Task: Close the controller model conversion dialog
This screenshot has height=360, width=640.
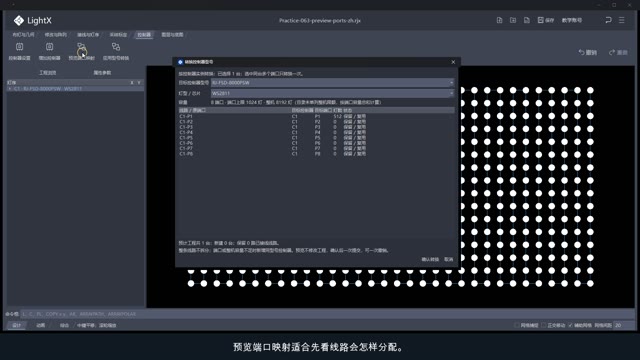Action: (x=453, y=62)
